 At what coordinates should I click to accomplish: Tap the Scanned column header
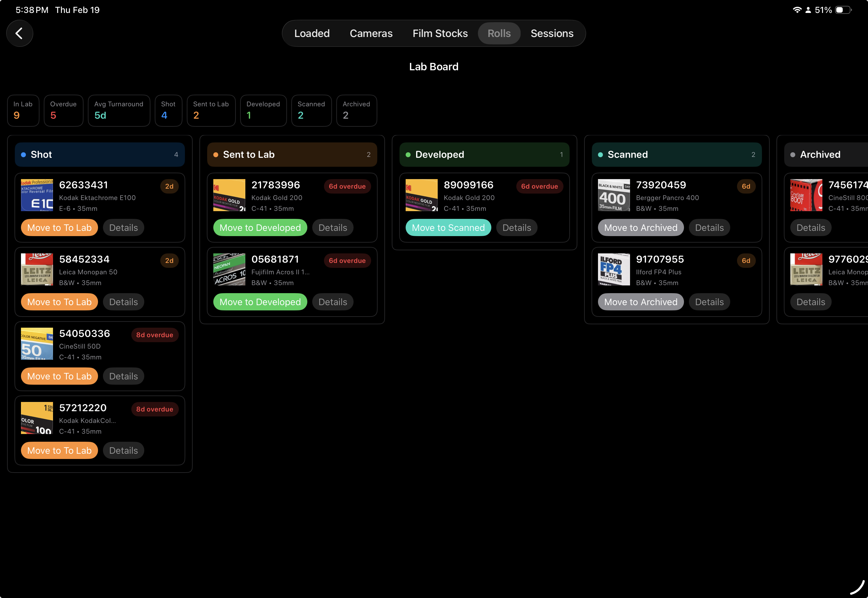677,154
